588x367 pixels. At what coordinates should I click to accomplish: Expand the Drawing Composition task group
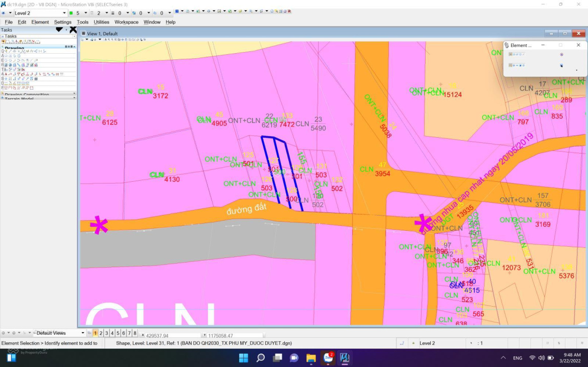38,94
